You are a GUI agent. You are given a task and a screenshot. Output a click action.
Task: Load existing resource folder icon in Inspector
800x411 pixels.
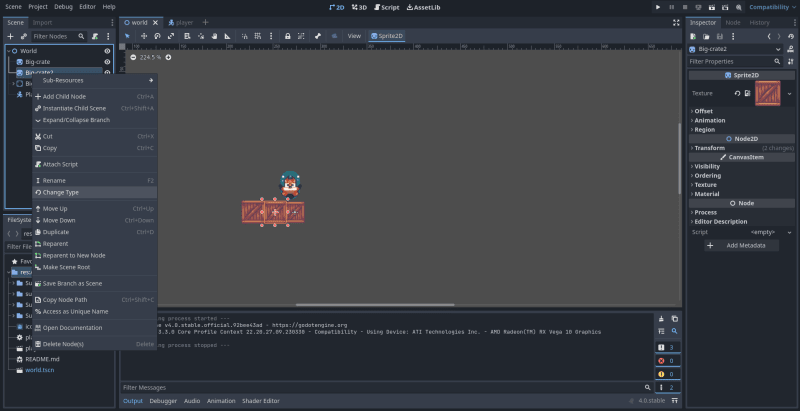point(706,36)
